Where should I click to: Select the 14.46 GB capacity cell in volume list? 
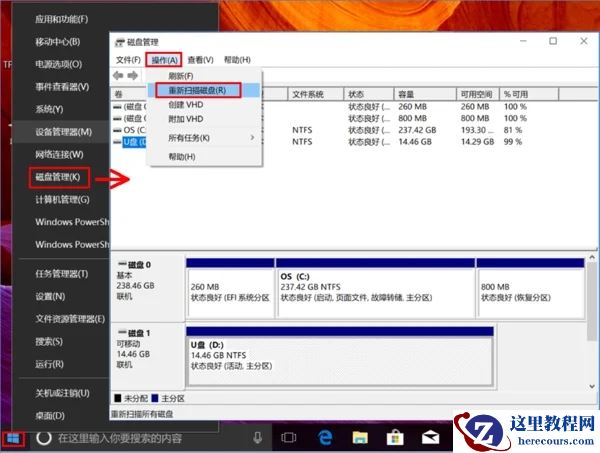(x=415, y=142)
